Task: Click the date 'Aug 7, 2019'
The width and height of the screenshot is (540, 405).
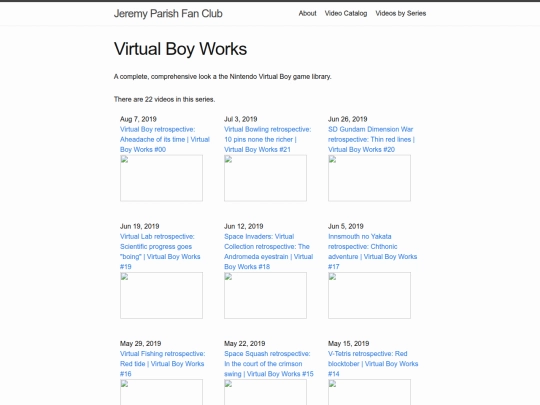Action: pos(138,119)
